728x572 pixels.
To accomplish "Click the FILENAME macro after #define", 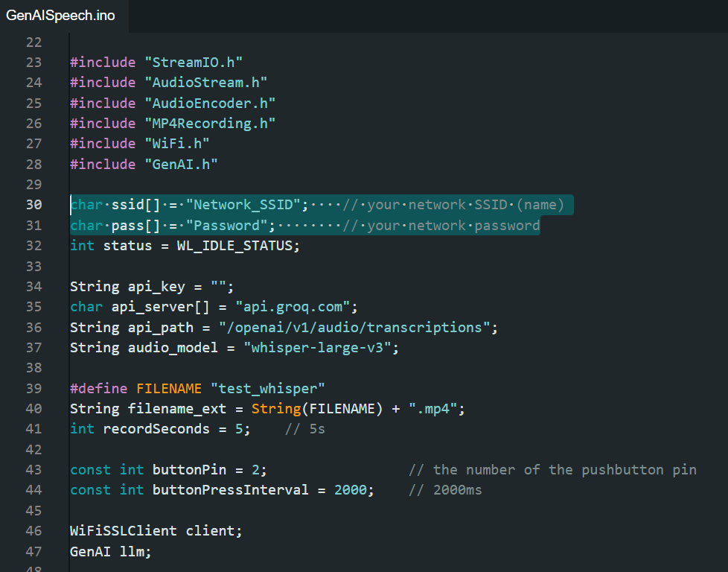I will click(169, 389).
